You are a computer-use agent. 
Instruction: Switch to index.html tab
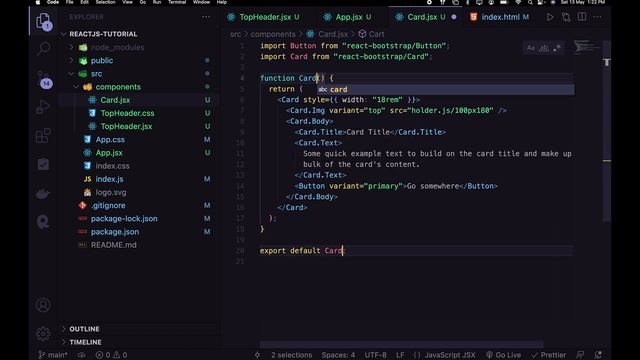[x=500, y=17]
